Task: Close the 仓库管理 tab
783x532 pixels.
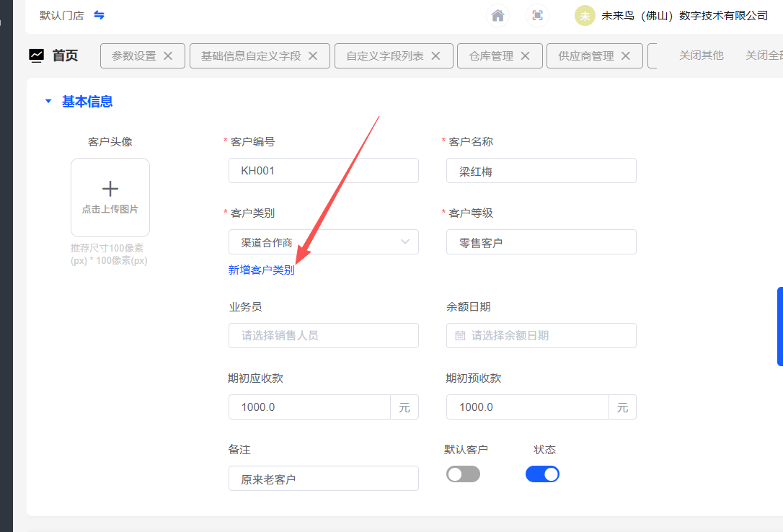Action: [x=526, y=56]
